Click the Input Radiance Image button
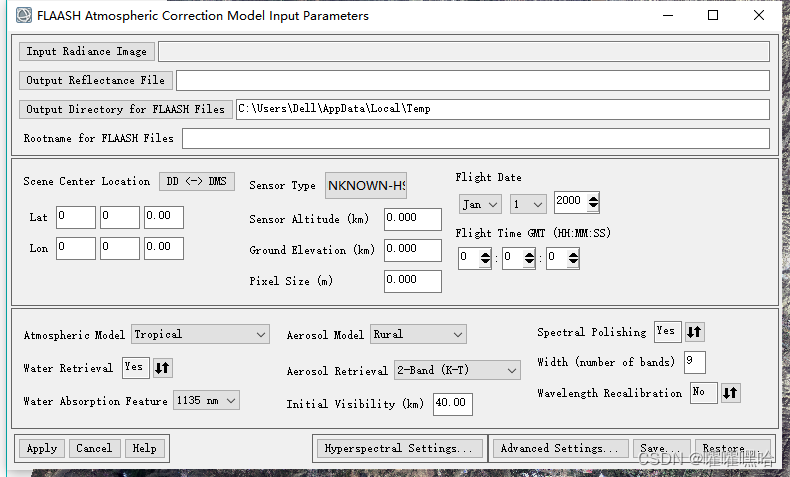Screen dimensions: 790x477 click(87, 51)
